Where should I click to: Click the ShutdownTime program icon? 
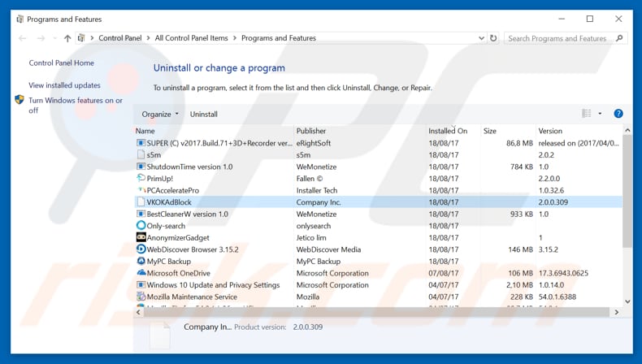click(141, 167)
